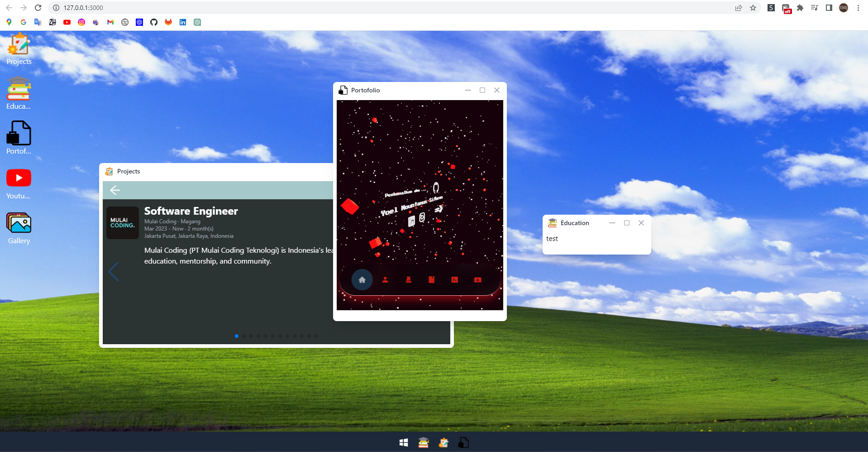Open the GitHub bookmark in the bookmarks bar
The height and width of the screenshot is (452, 868).
point(153,22)
